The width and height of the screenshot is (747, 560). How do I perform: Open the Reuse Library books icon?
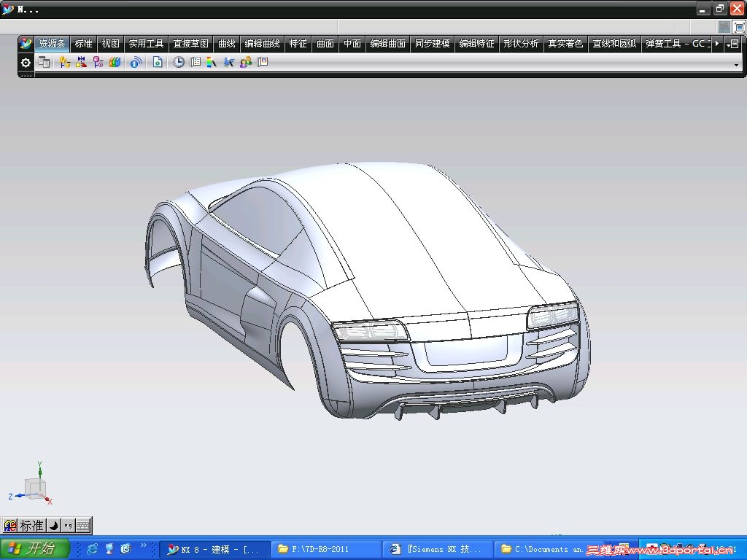(115, 62)
